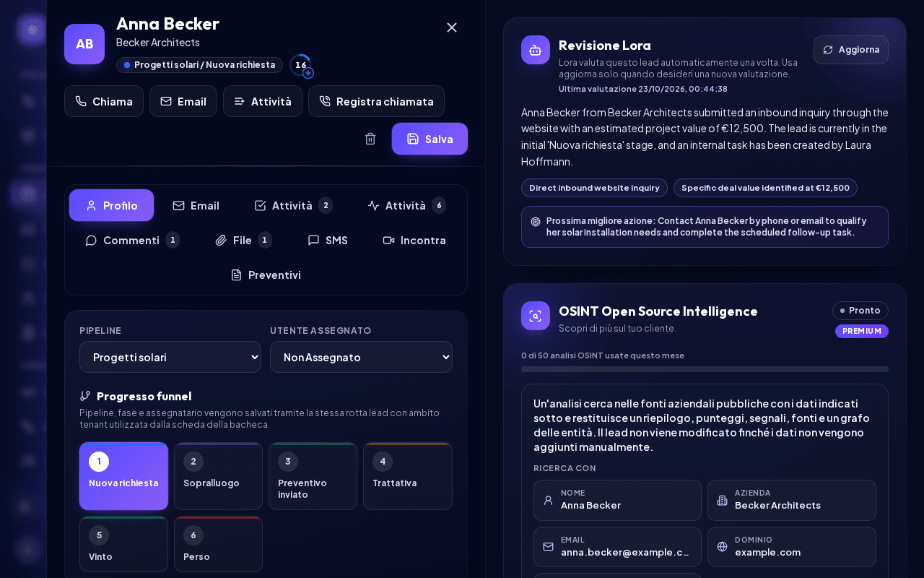Click Registra chiamata button

click(376, 101)
